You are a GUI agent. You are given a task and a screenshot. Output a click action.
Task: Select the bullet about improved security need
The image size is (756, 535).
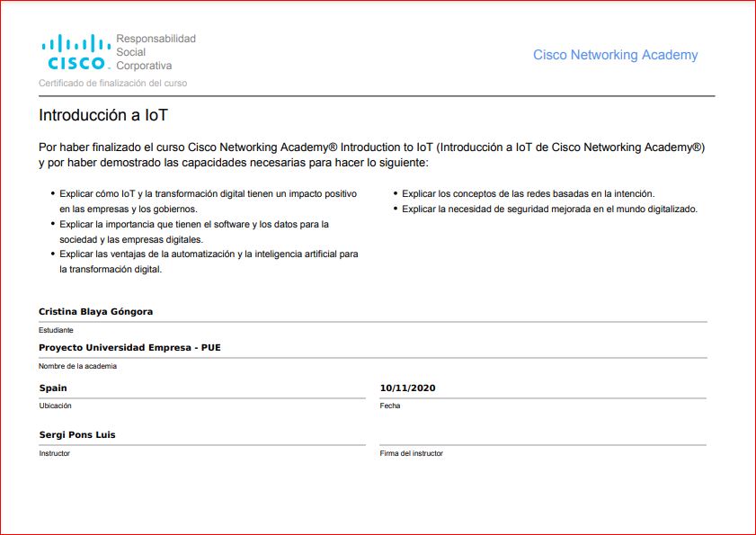click(x=549, y=209)
